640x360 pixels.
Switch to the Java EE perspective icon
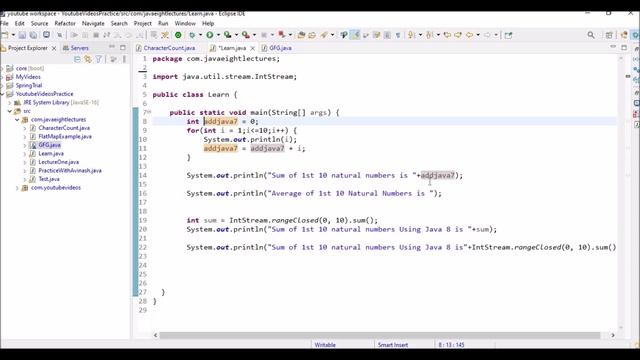click(624, 35)
